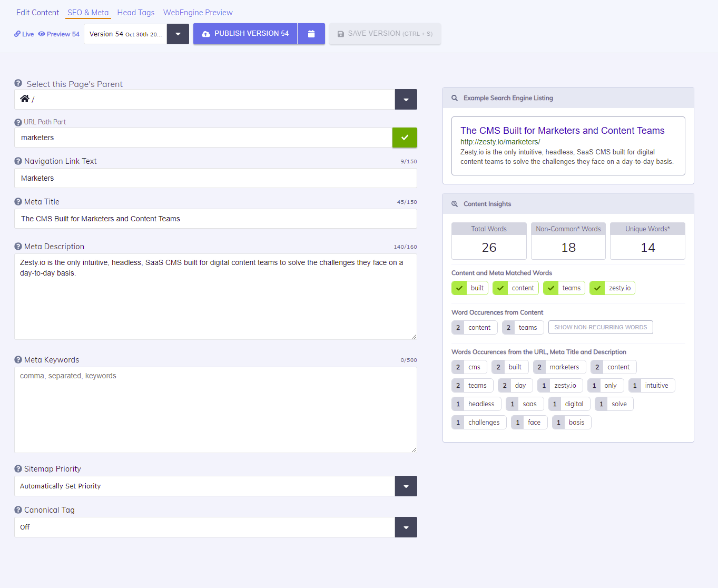The image size is (718, 588).
Task: Click Show Non-Recurring Words button
Action: [601, 327]
